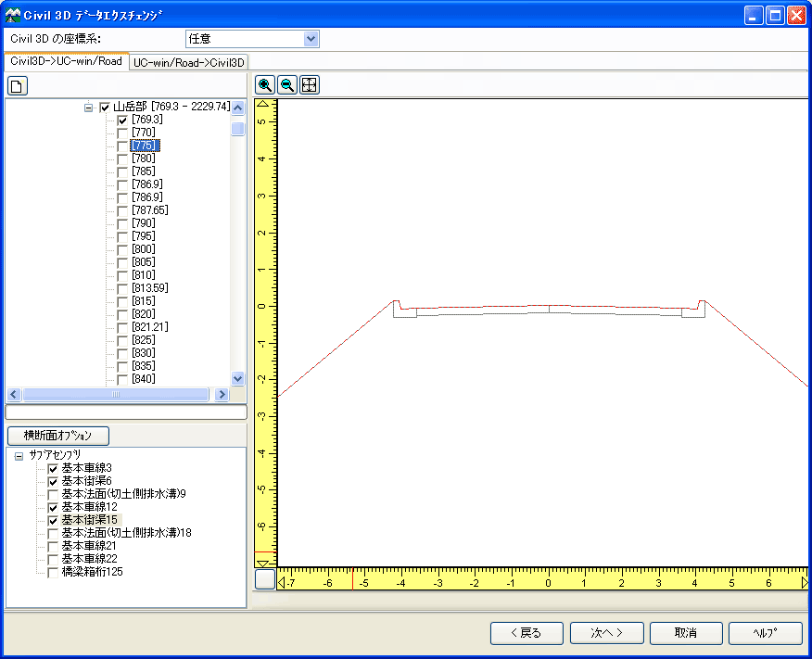Click the 取消 (Cancel) button
Viewport: 812px width, 659px height.
[686, 633]
